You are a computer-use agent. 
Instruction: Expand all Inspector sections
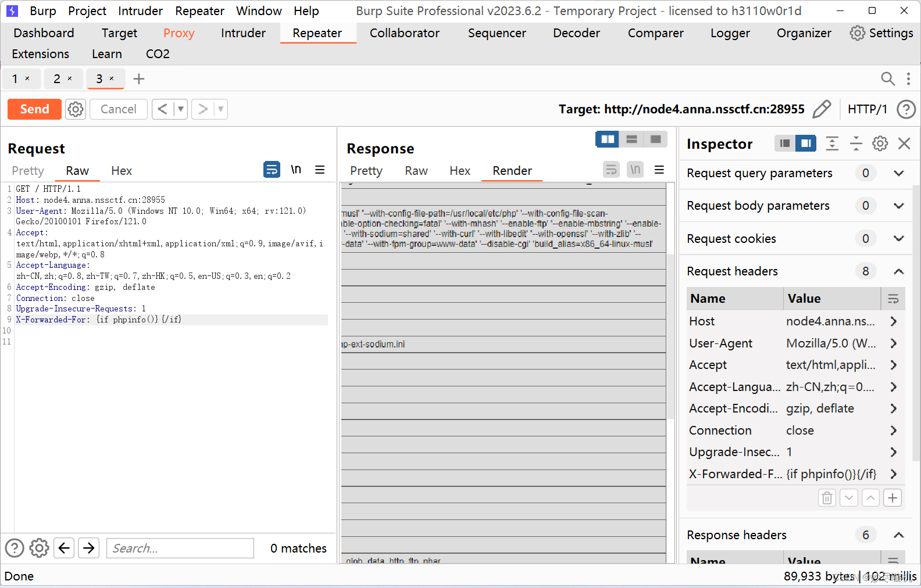tap(832, 144)
